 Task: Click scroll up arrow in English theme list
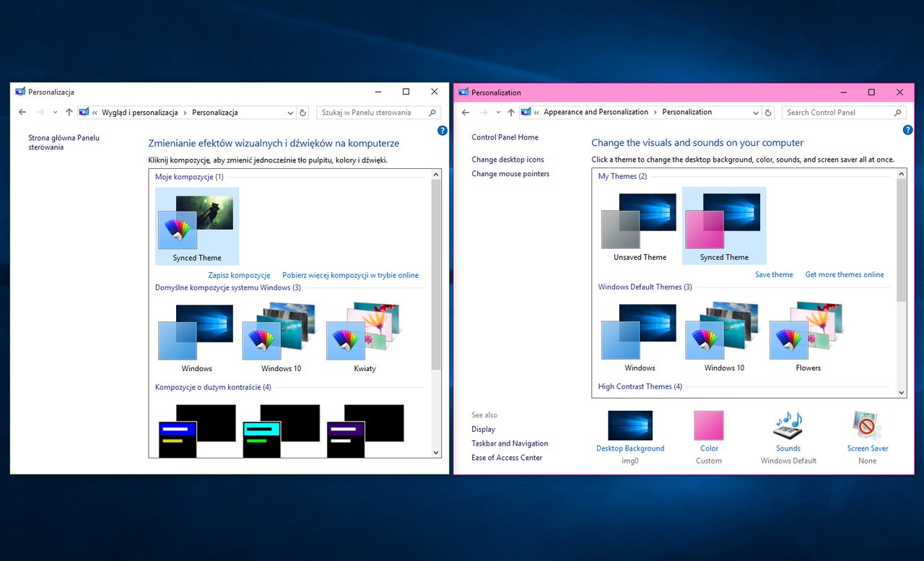(x=901, y=174)
